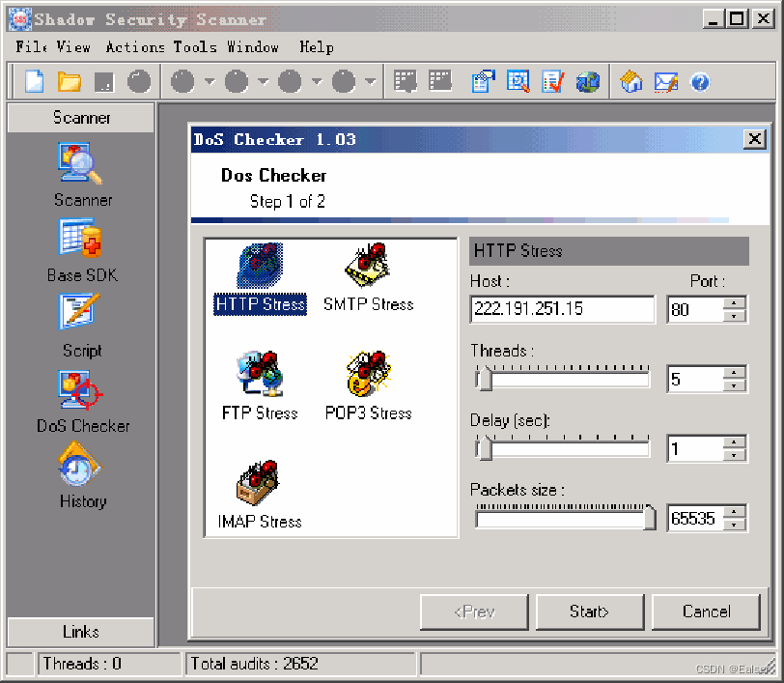Click the New document toolbar icon

pyautogui.click(x=34, y=81)
